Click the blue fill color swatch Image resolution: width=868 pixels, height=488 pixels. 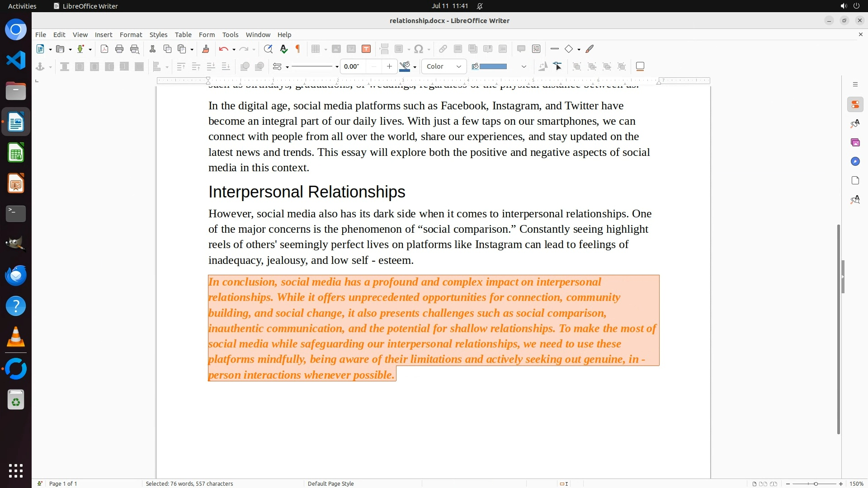[493, 66]
